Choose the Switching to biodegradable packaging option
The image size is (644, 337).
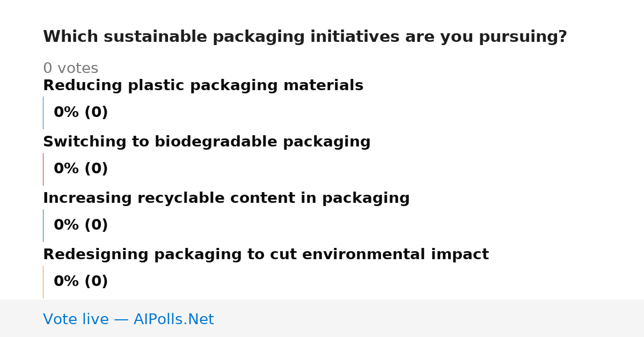tap(207, 142)
